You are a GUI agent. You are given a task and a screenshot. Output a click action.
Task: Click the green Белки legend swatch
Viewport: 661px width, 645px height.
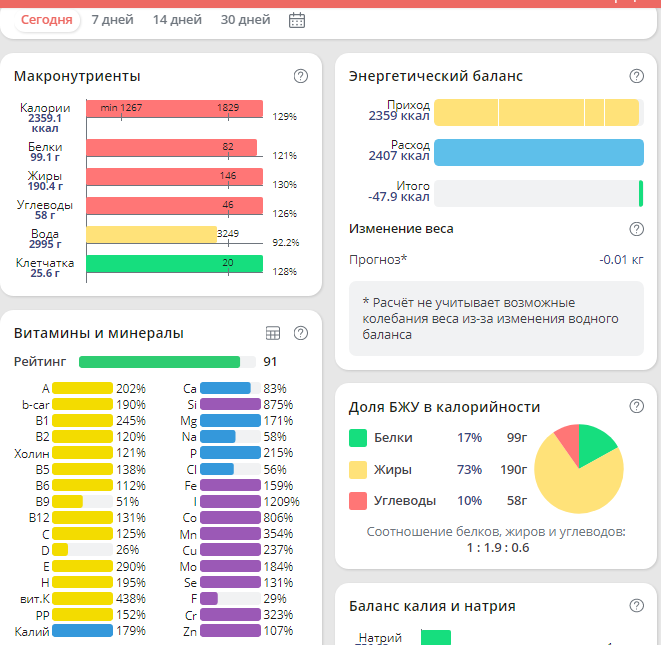(x=358, y=438)
